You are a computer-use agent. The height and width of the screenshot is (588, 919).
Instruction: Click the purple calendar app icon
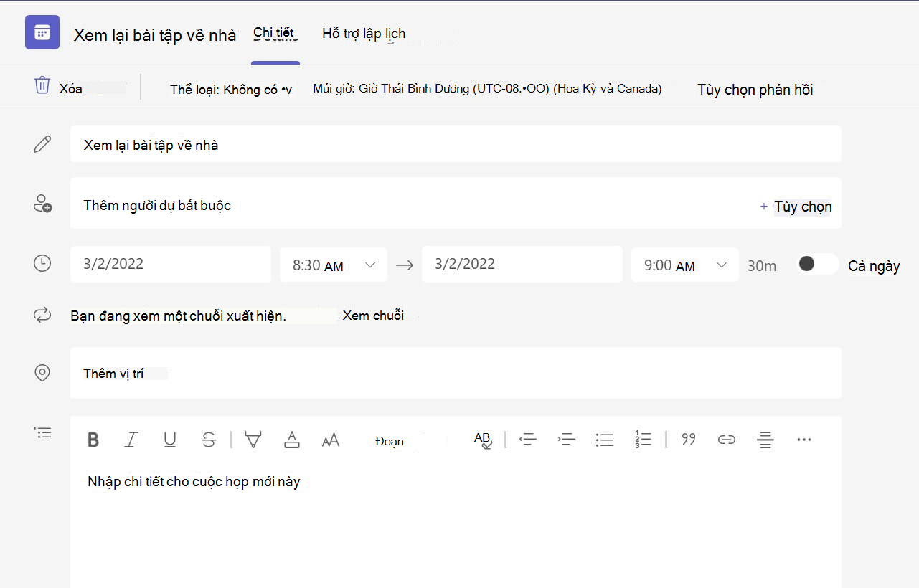click(42, 32)
